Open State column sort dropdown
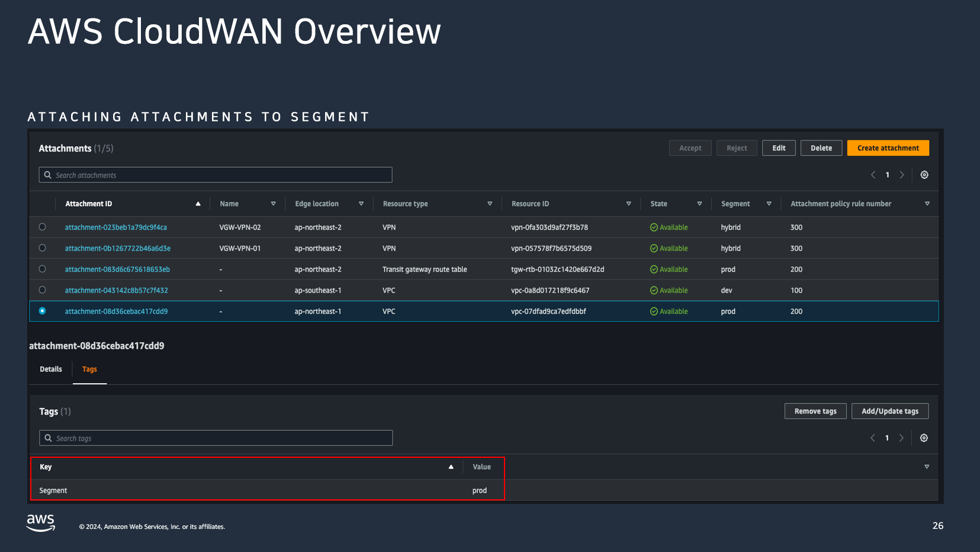This screenshot has height=552, width=980. (x=699, y=204)
